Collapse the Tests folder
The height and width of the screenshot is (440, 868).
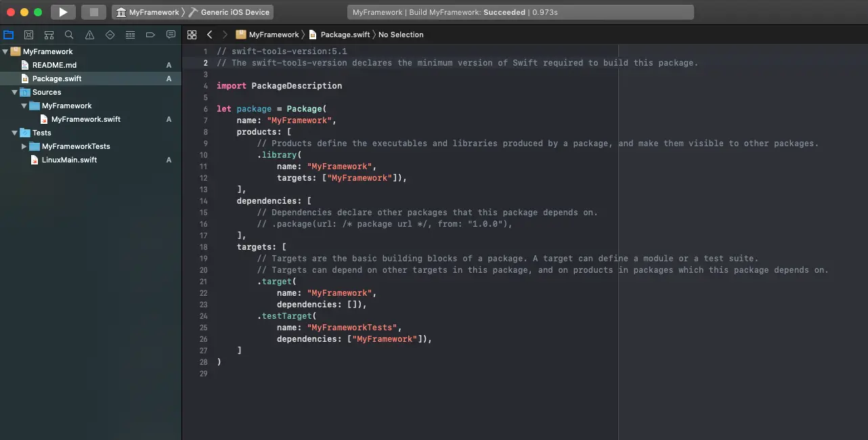(14, 133)
